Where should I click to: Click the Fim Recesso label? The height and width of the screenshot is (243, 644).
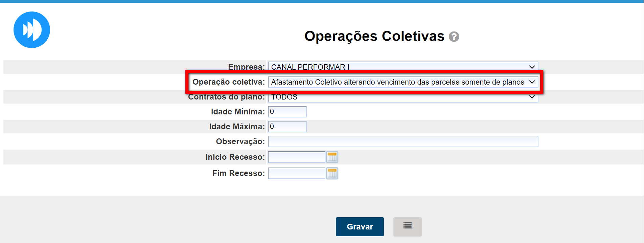click(x=238, y=173)
